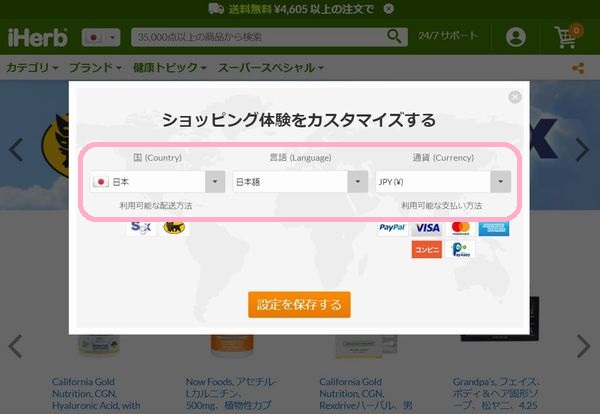
Task: Click the 利用可能な支払い方法 label
Action: (442, 205)
